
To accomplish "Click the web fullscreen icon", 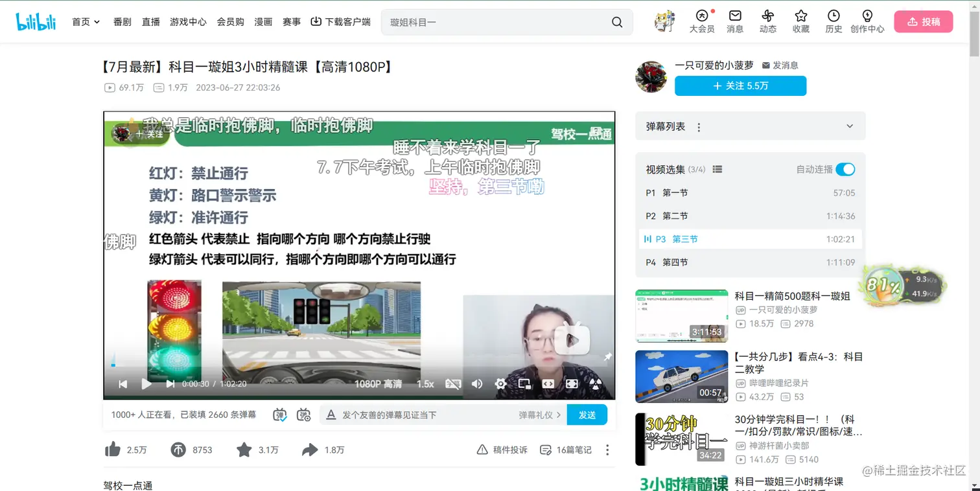I will tap(572, 384).
